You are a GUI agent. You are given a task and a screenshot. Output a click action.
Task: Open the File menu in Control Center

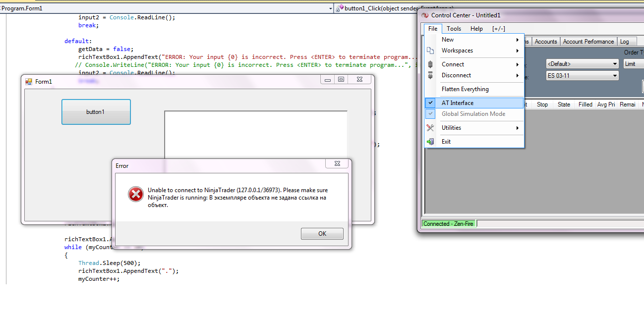(433, 29)
